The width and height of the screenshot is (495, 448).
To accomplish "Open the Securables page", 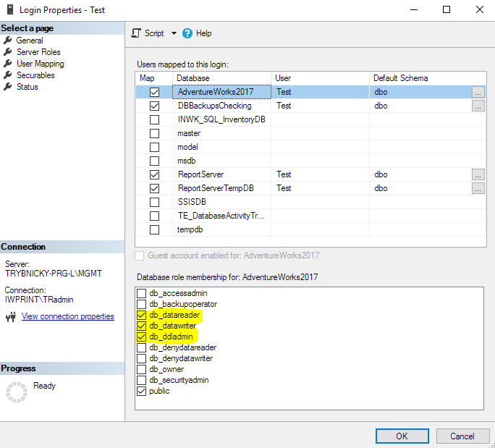I will (x=35, y=75).
